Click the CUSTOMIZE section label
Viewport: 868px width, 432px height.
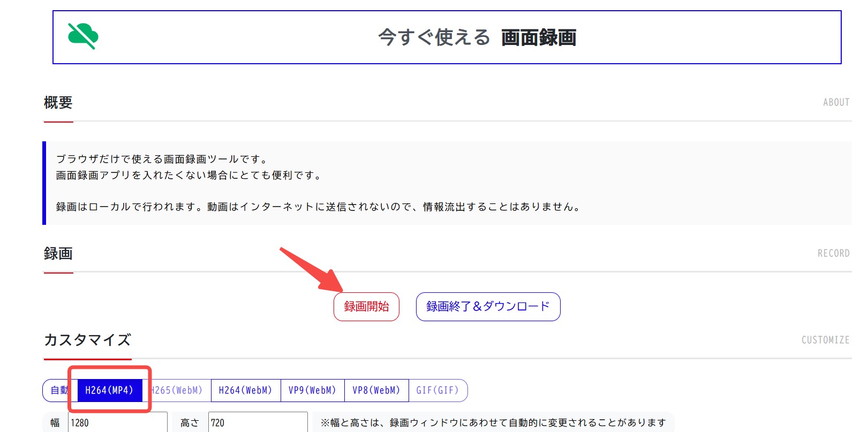pyautogui.click(x=825, y=340)
